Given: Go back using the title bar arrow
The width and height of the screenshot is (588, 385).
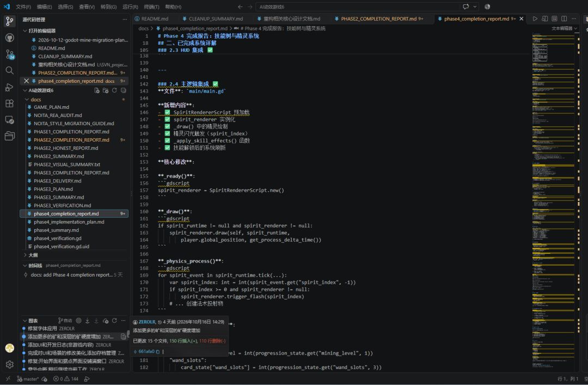Looking at the screenshot, I should [240, 7].
